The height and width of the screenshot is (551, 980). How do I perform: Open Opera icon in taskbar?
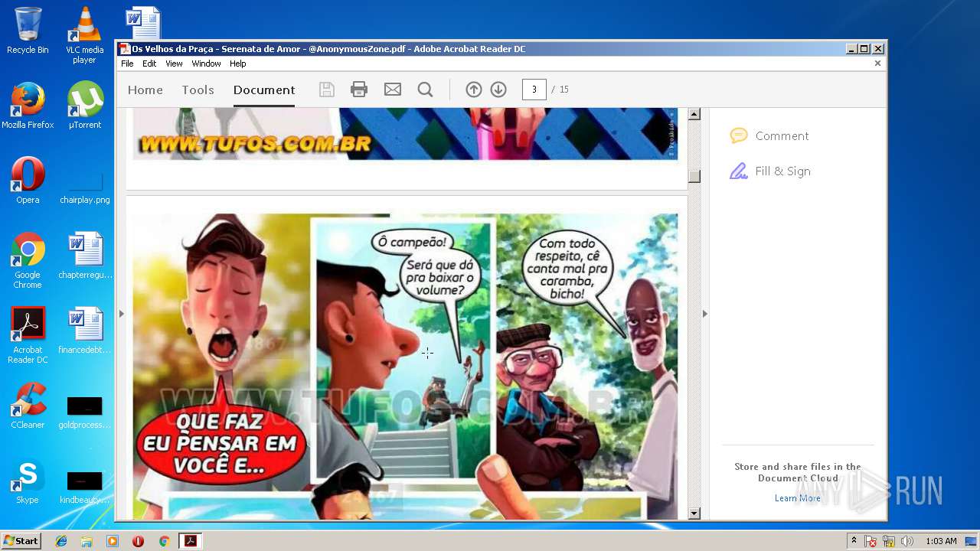tap(138, 541)
